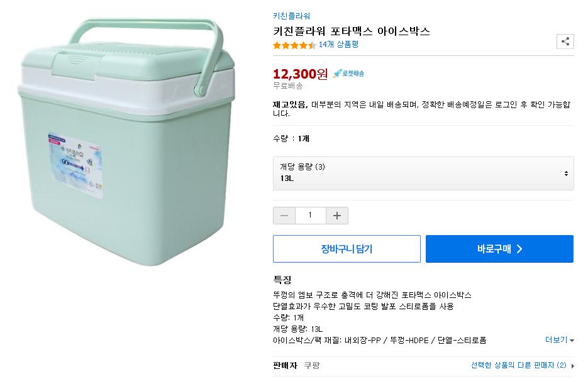The width and height of the screenshot is (588, 379).
Task: View the 14개 상품평 reviews link
Action: [338, 45]
